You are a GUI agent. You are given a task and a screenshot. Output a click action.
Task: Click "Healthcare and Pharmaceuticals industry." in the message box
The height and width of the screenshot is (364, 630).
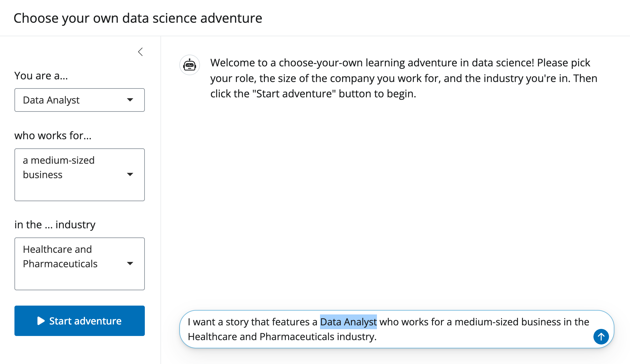coord(282,337)
